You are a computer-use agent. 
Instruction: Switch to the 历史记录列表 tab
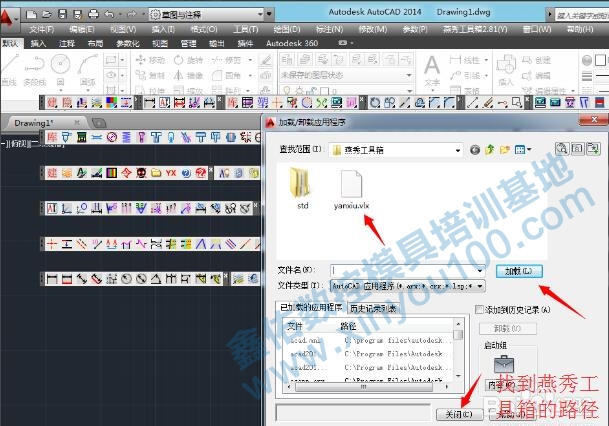tap(373, 308)
